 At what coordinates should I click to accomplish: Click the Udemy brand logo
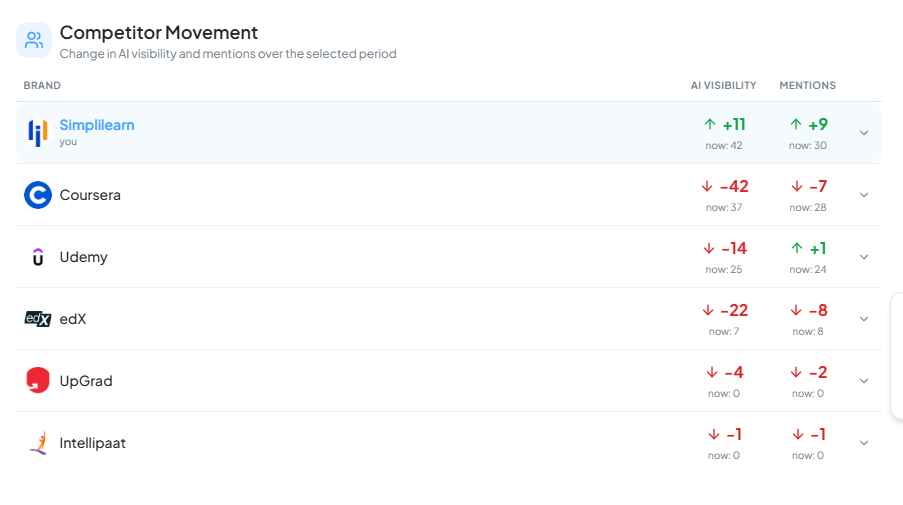point(38,257)
